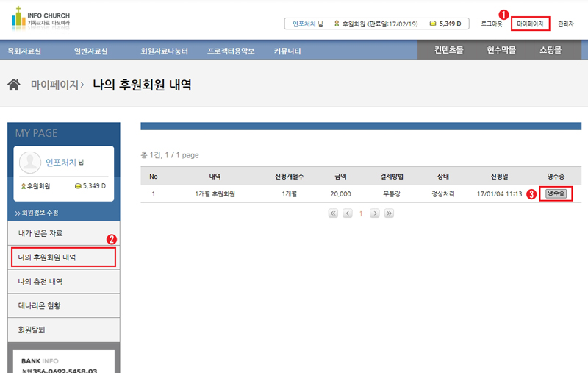Open the 목회자료실 menu
588x373 pixels.
tap(24, 51)
